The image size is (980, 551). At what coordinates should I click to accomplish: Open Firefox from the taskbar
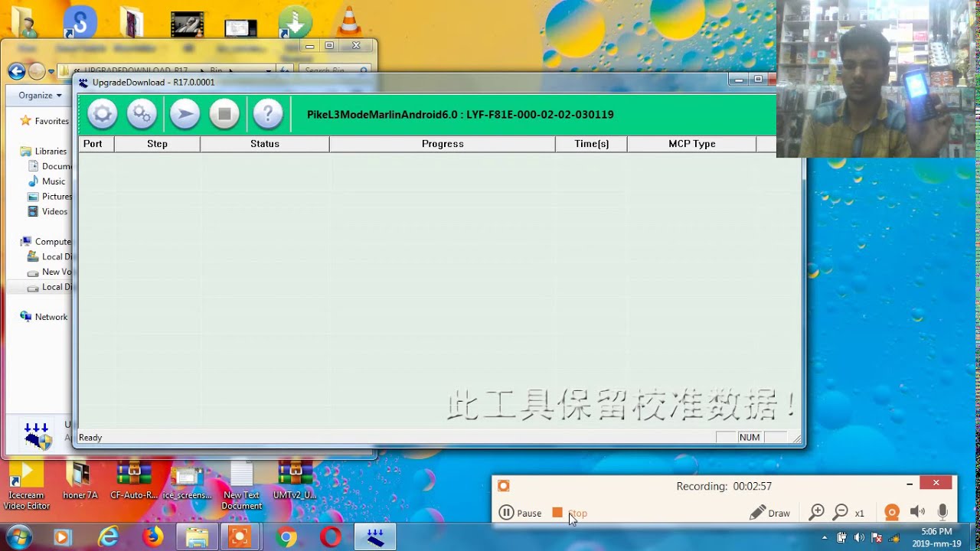click(x=153, y=537)
